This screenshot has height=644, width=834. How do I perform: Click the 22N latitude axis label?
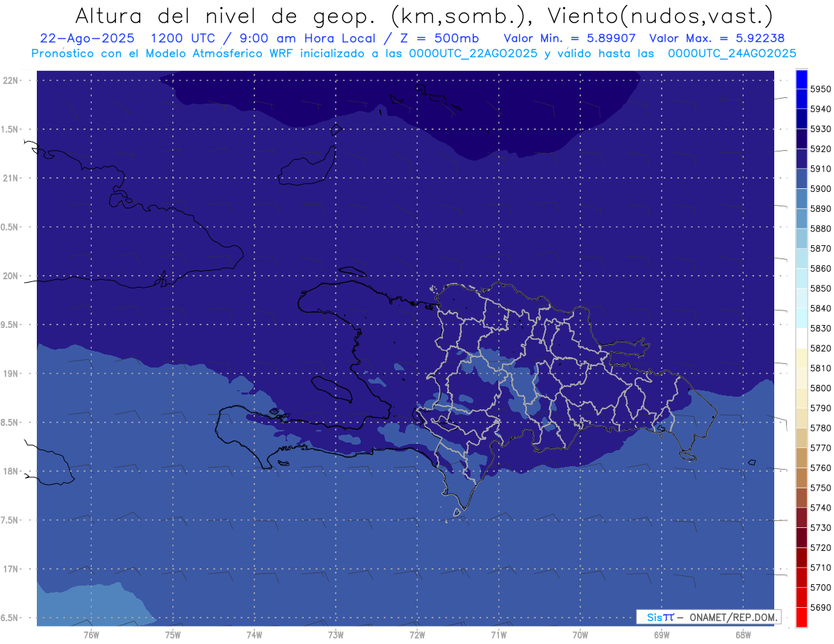click(x=11, y=81)
